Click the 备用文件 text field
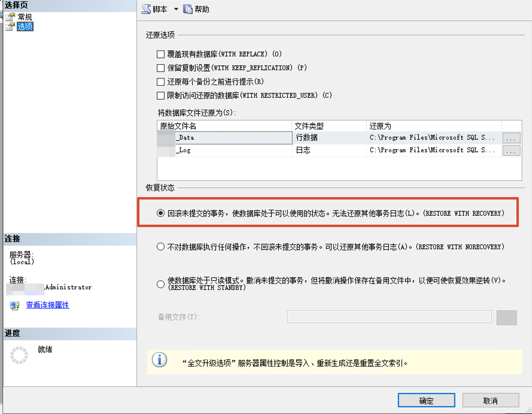 click(x=389, y=317)
